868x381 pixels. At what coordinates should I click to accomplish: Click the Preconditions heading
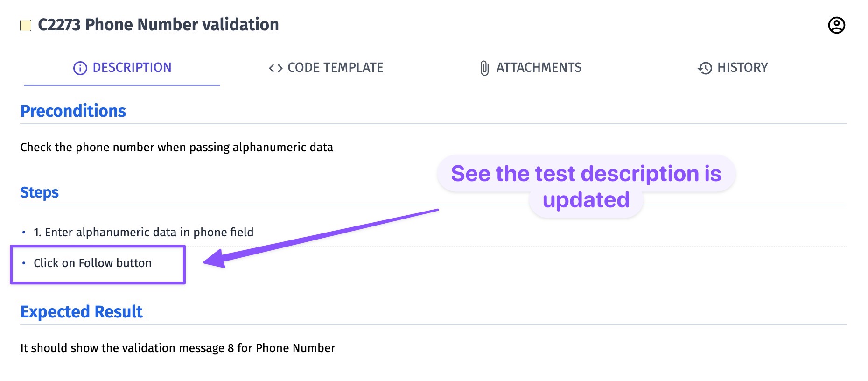pos(73,111)
